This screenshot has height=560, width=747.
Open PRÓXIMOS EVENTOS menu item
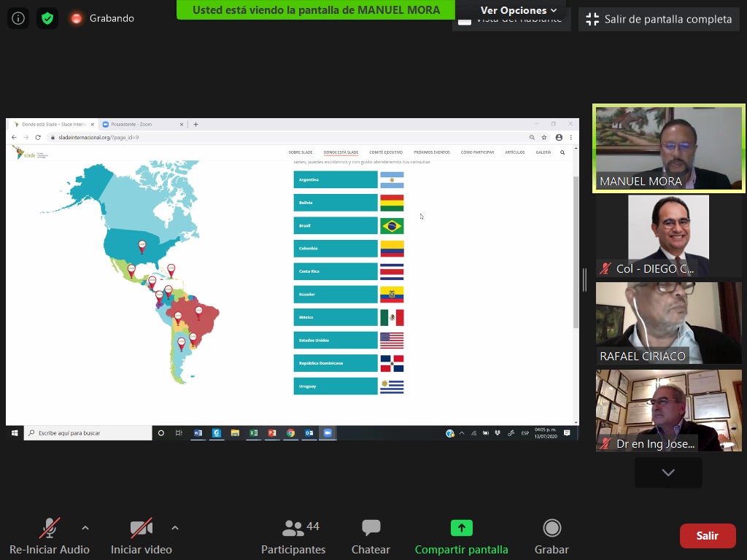coord(432,152)
